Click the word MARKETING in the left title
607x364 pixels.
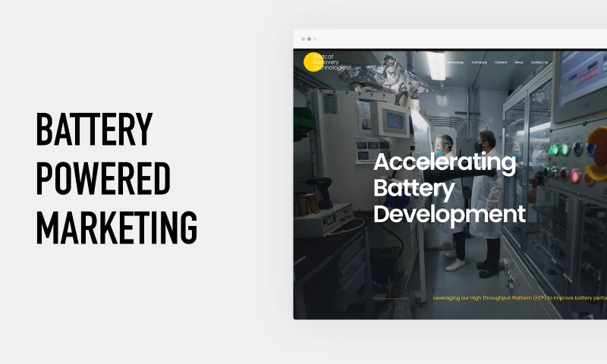117,227
